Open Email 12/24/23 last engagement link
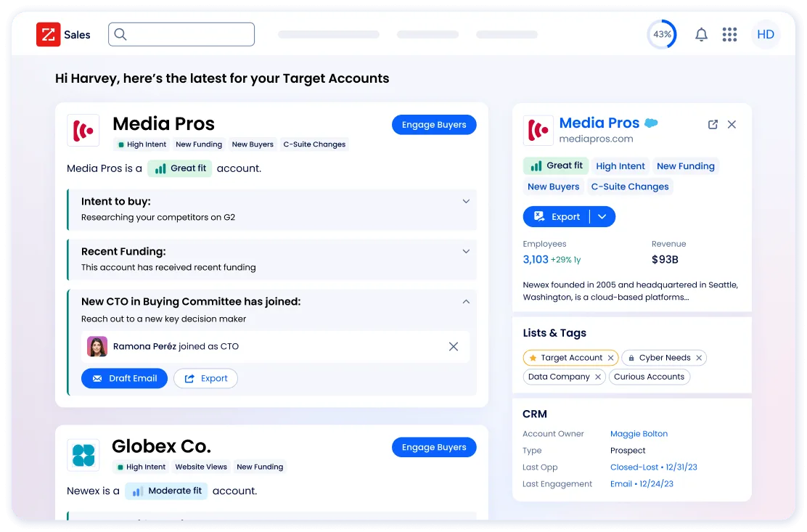The image size is (807, 532). click(x=642, y=483)
